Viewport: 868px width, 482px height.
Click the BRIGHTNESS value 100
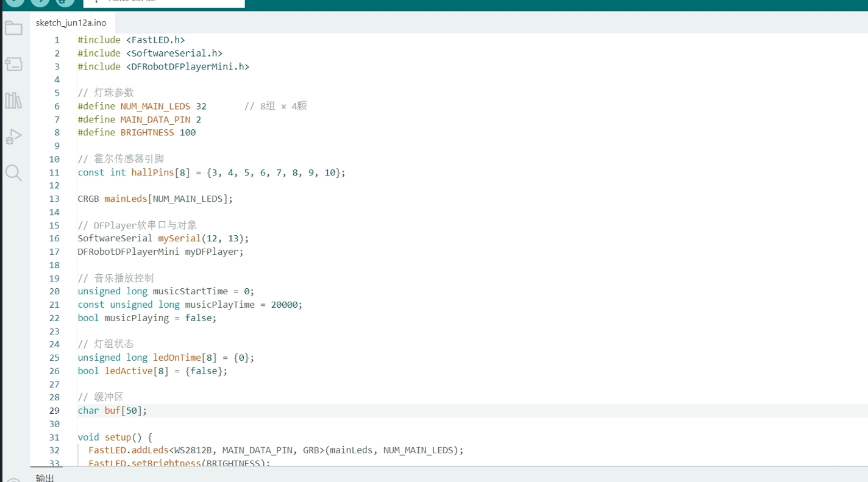[188, 133]
